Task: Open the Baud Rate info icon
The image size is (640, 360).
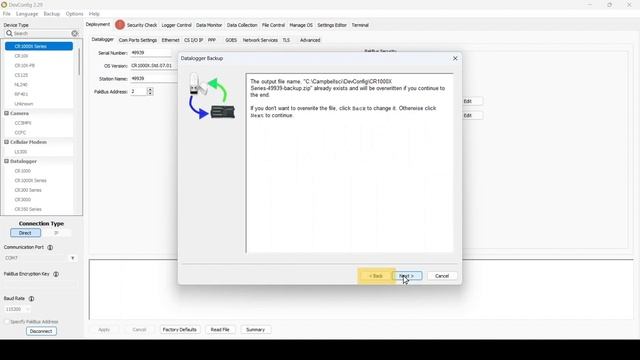Action: click(x=31, y=298)
